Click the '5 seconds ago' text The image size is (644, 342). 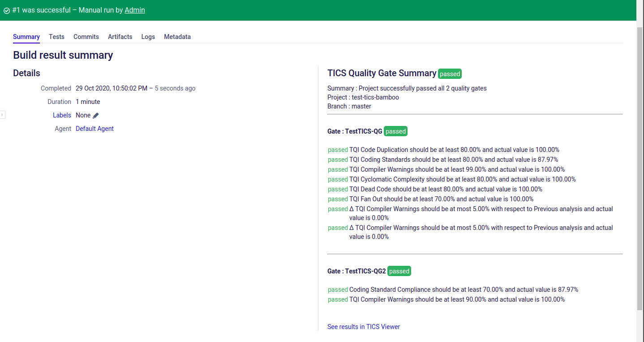[175, 88]
